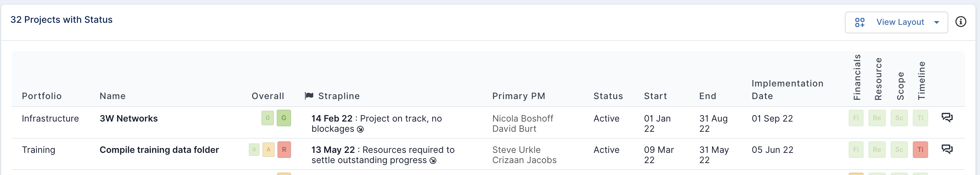Expand strapline arrow on Compile training row
Screen dimensions: 980x175
tap(433, 161)
